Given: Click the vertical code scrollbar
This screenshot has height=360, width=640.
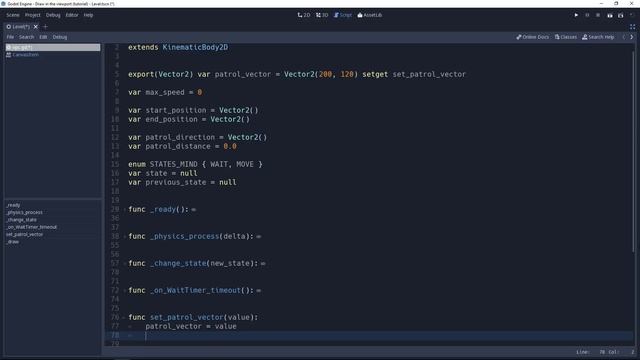Looking at the screenshot, I should tap(634, 151).
